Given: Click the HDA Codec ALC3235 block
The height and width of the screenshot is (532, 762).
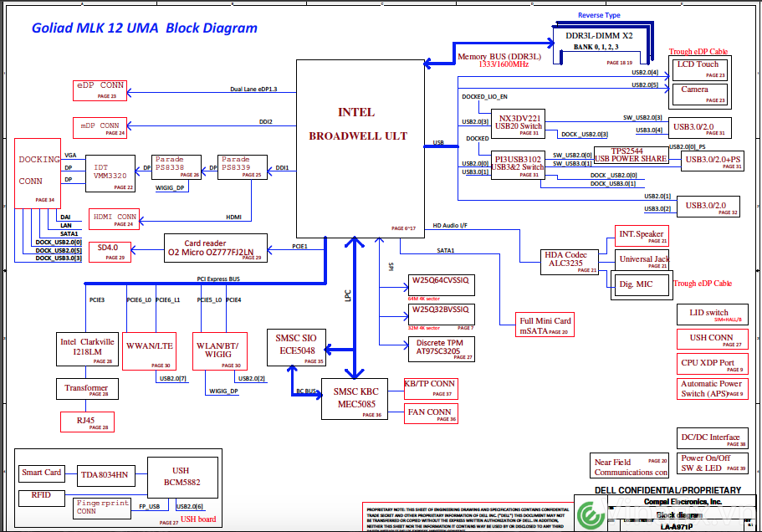Looking at the screenshot, I should pos(570,263).
